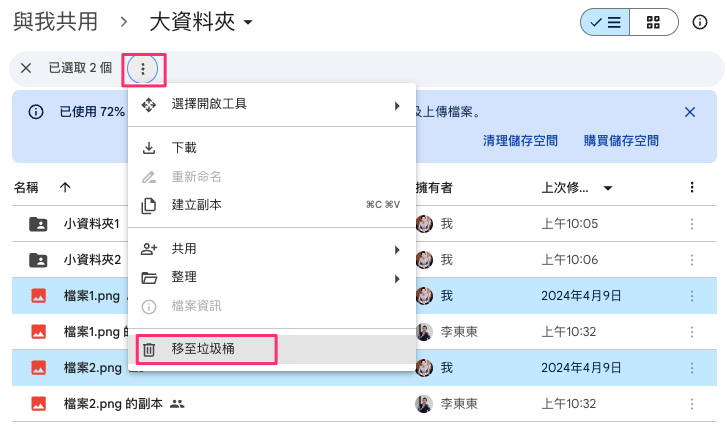Go to 與我共用 breadcrumb
This screenshot has height=428, width=727.
pyautogui.click(x=56, y=21)
